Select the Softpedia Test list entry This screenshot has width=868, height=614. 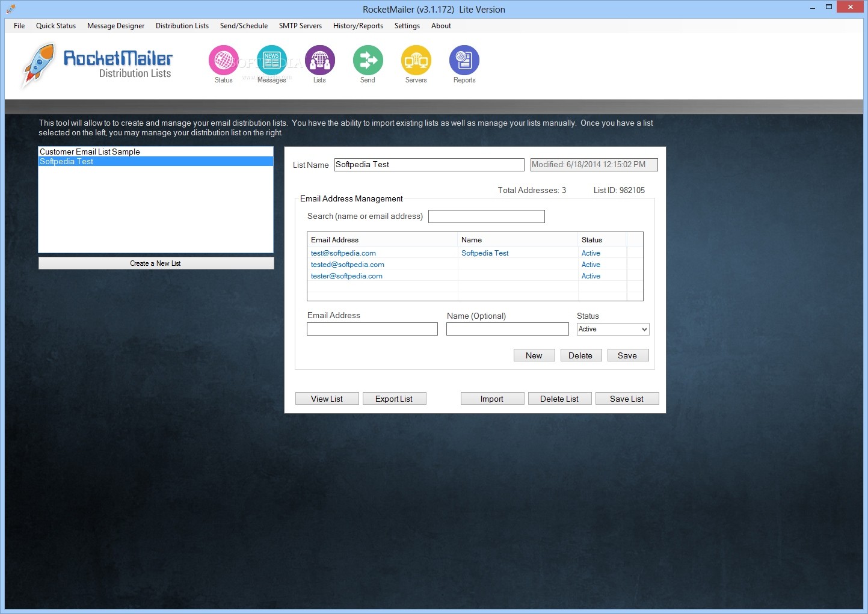[155, 161]
